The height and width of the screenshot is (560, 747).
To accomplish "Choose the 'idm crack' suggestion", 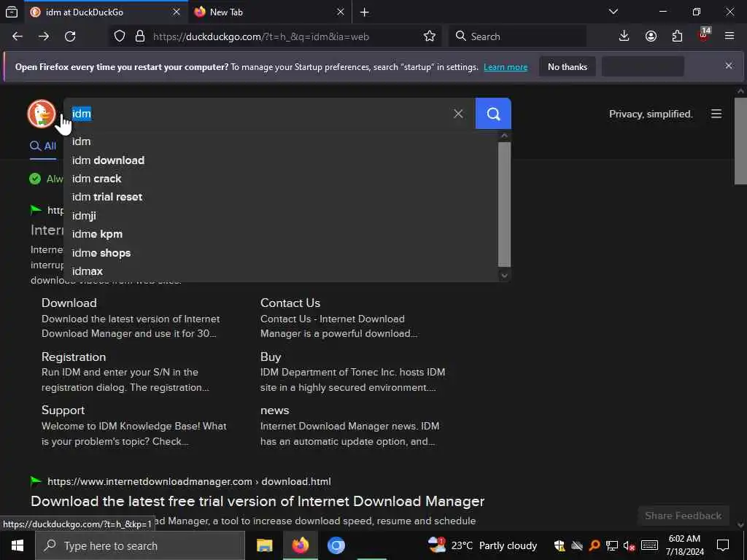I will (281, 179).
